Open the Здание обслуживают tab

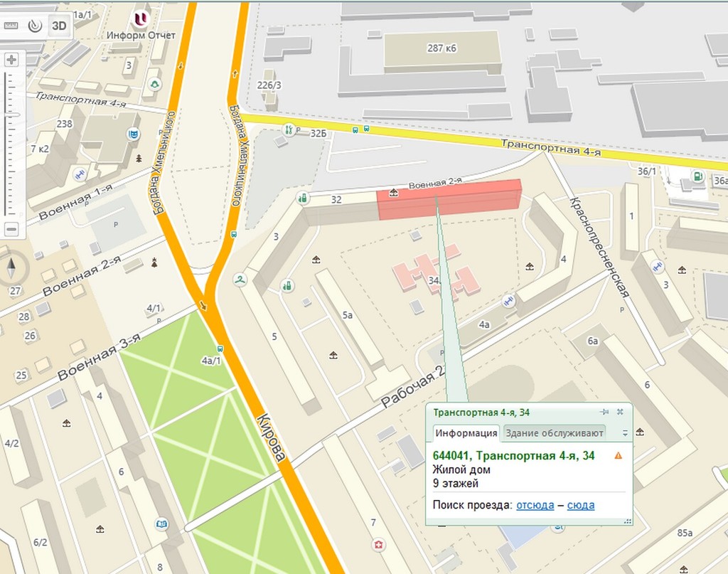coord(555,433)
